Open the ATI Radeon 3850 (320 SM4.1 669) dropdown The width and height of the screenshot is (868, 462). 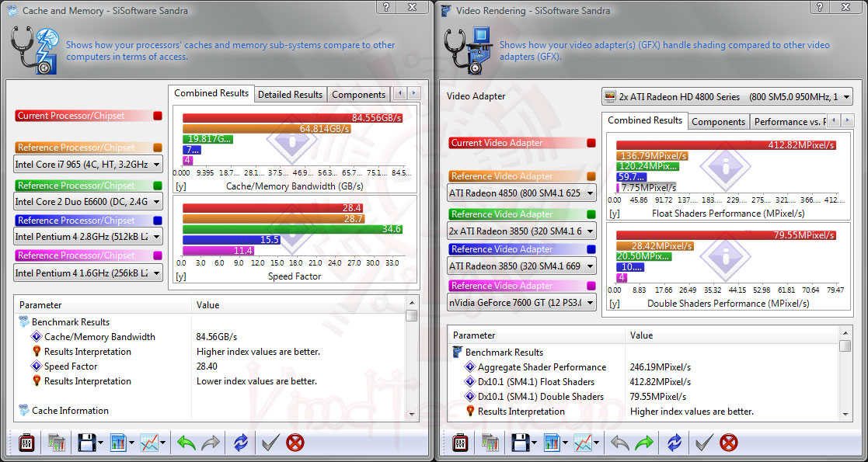[522, 266]
